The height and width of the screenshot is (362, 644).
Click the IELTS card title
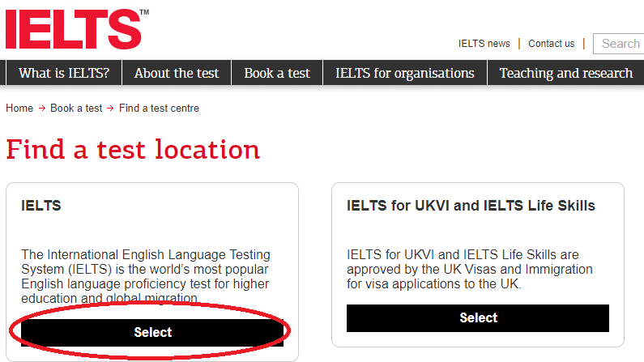coord(41,205)
